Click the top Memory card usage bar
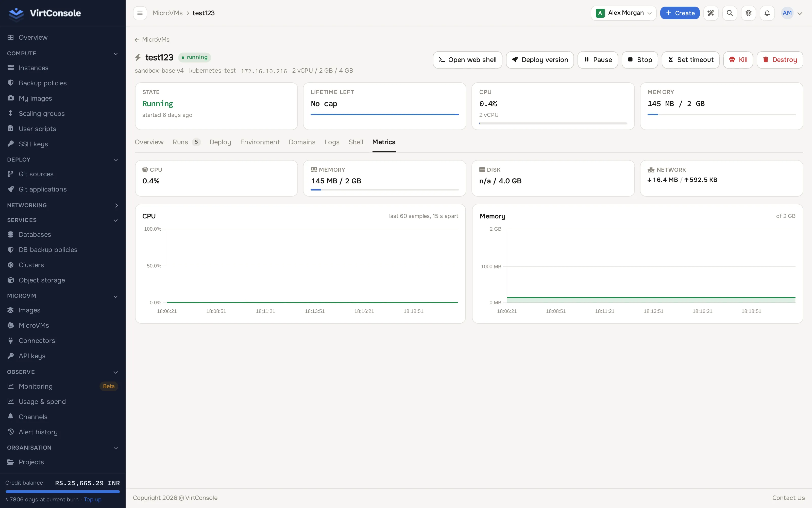 pyautogui.click(x=721, y=115)
